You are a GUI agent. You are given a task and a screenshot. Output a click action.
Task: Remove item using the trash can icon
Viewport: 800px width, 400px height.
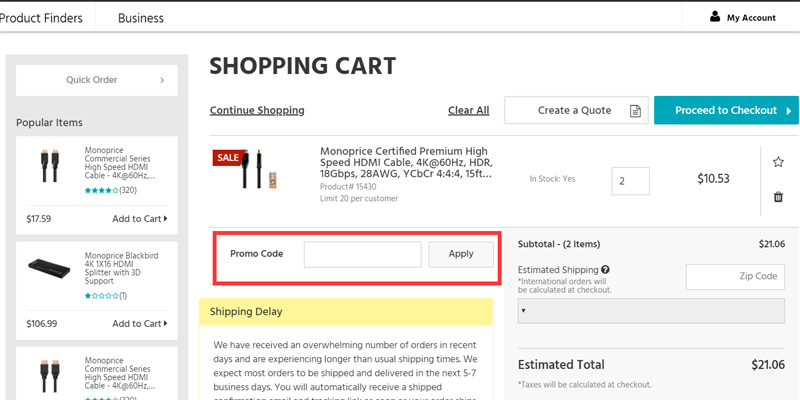point(778,197)
